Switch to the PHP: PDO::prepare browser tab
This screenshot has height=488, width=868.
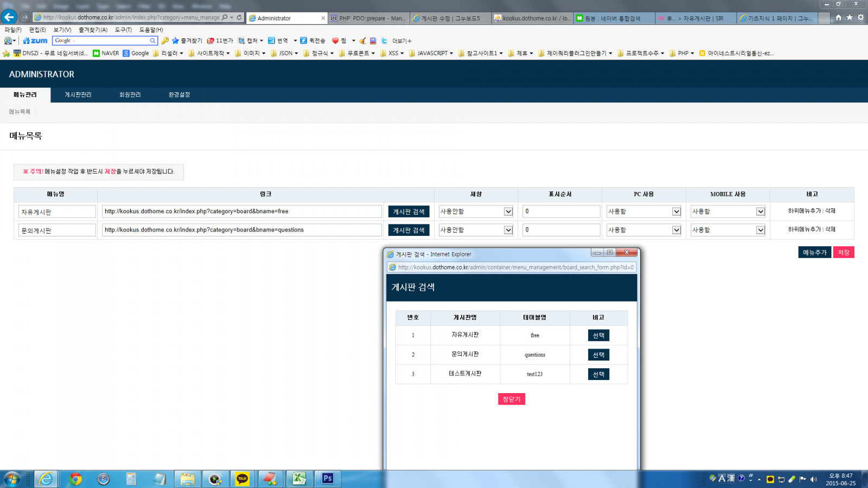pyautogui.click(x=368, y=18)
